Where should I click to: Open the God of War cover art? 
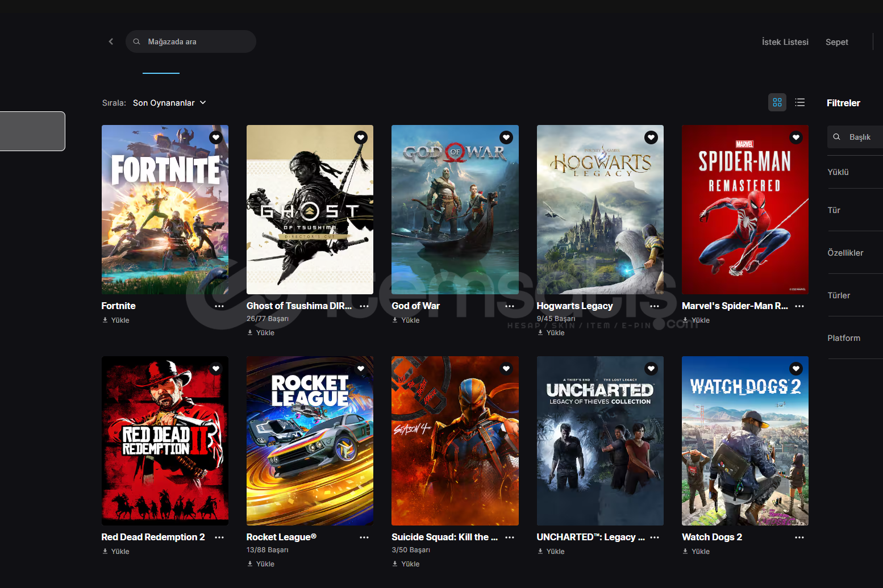pos(455,210)
